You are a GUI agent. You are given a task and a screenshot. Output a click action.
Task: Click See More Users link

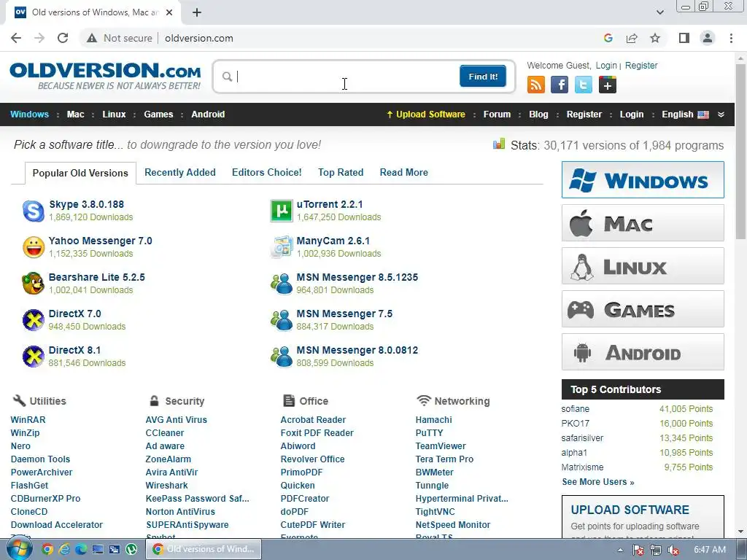click(x=598, y=482)
